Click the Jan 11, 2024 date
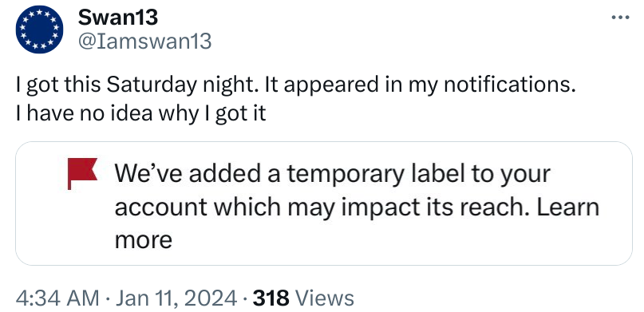The image size is (644, 312). 176,298
